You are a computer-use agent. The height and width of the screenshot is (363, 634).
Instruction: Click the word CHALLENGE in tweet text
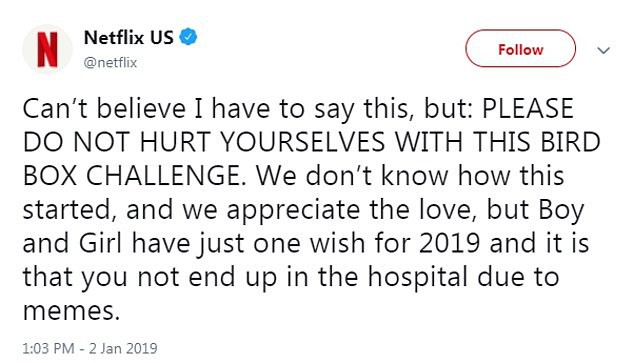tap(166, 175)
